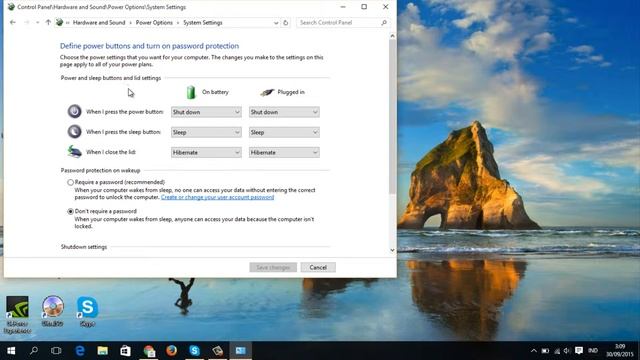Click IND language indicator
640x360 pixels.
[x=593, y=351]
